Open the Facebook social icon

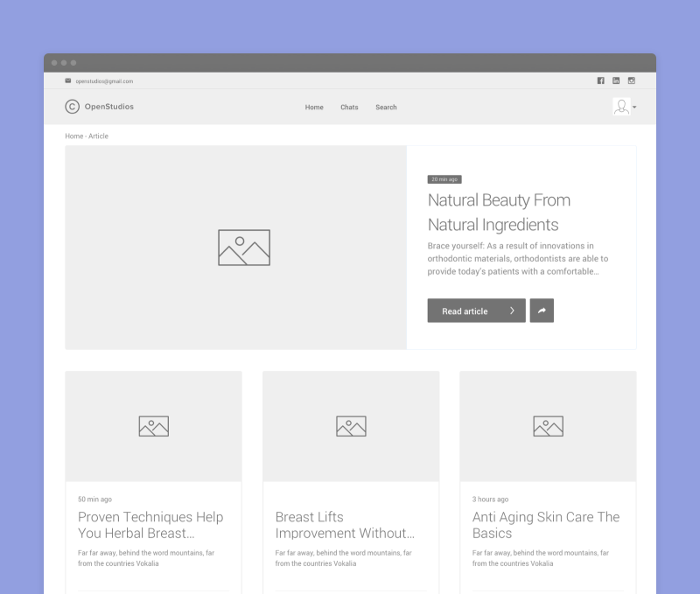click(600, 80)
